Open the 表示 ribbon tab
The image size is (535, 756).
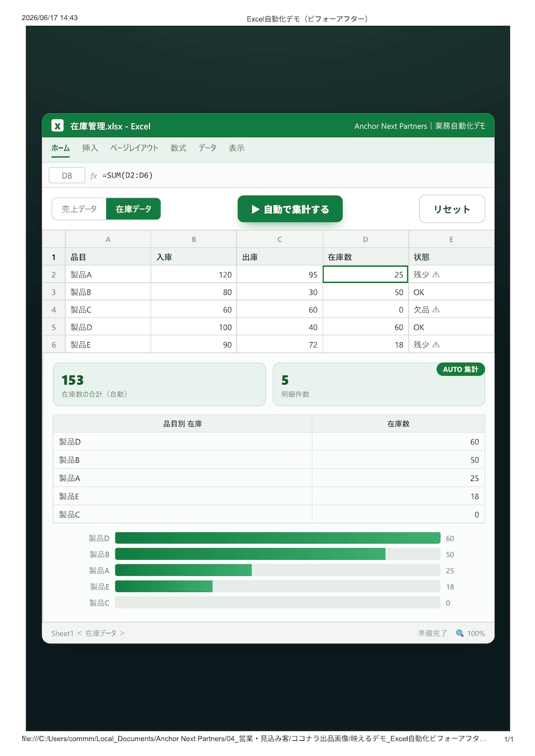tap(237, 148)
